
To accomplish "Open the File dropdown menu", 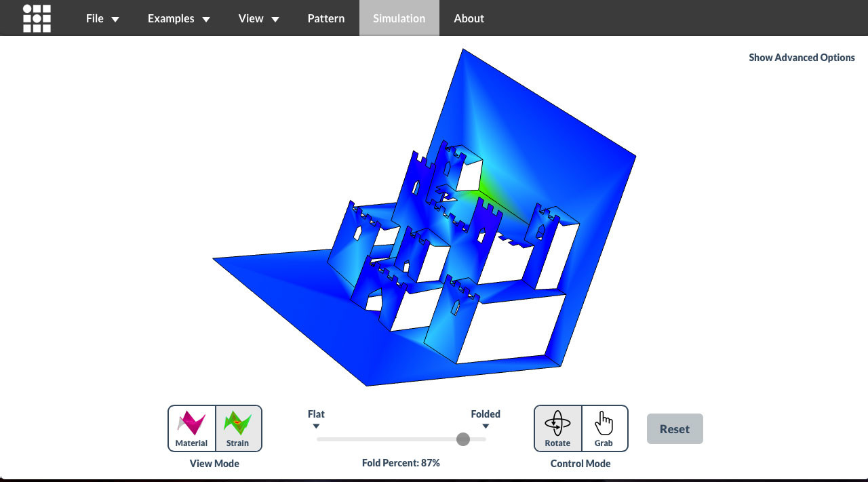I will pyautogui.click(x=102, y=18).
